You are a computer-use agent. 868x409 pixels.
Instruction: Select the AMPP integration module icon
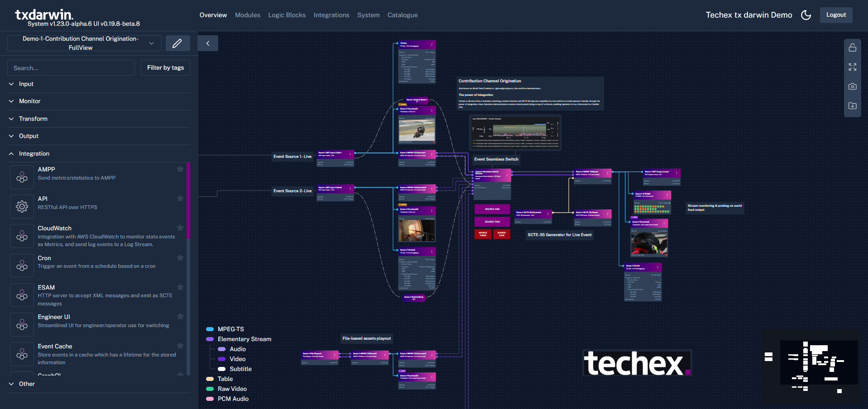click(22, 177)
